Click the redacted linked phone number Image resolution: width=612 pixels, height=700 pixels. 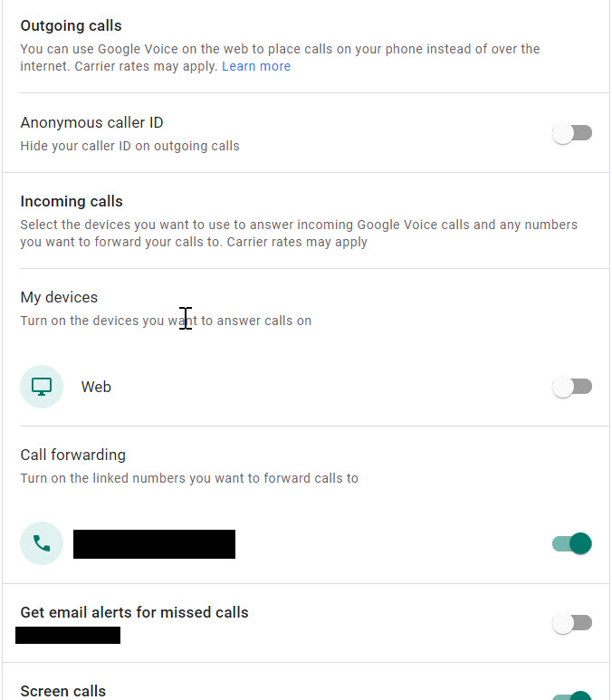(x=154, y=544)
